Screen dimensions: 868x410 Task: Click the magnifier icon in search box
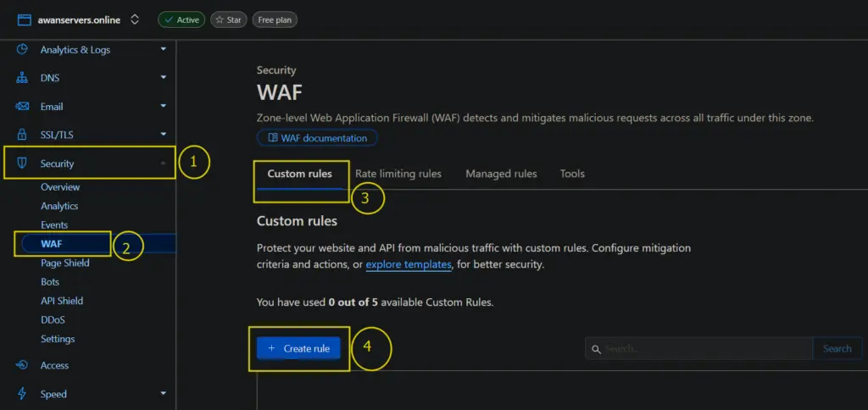click(596, 349)
